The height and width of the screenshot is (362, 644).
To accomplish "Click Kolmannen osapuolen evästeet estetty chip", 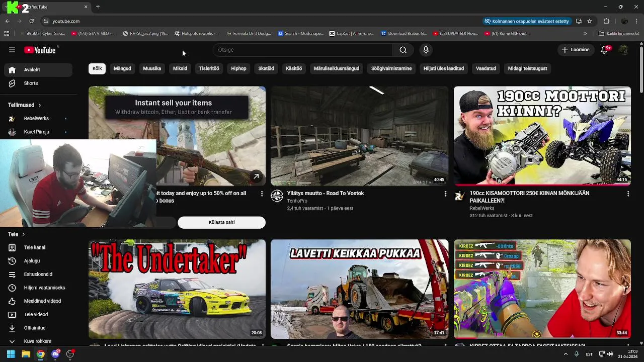I will pos(526,21).
